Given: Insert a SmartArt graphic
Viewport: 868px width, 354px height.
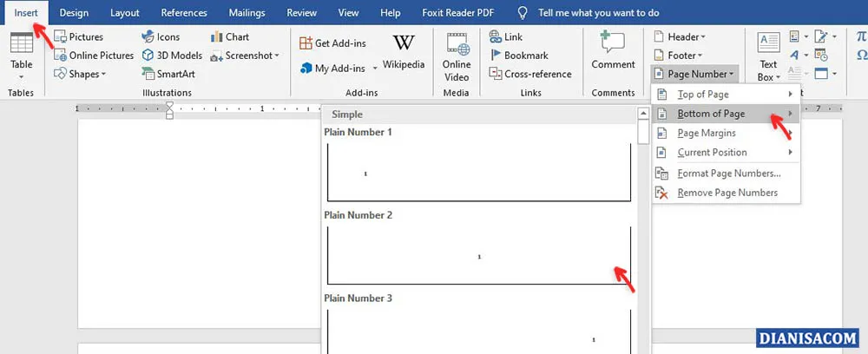Looking at the screenshot, I should [x=168, y=74].
